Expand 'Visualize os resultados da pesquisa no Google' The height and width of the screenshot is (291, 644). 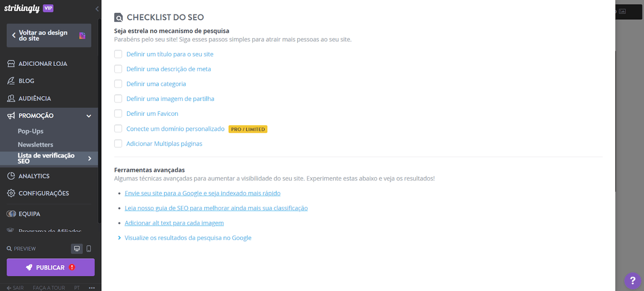click(188, 238)
